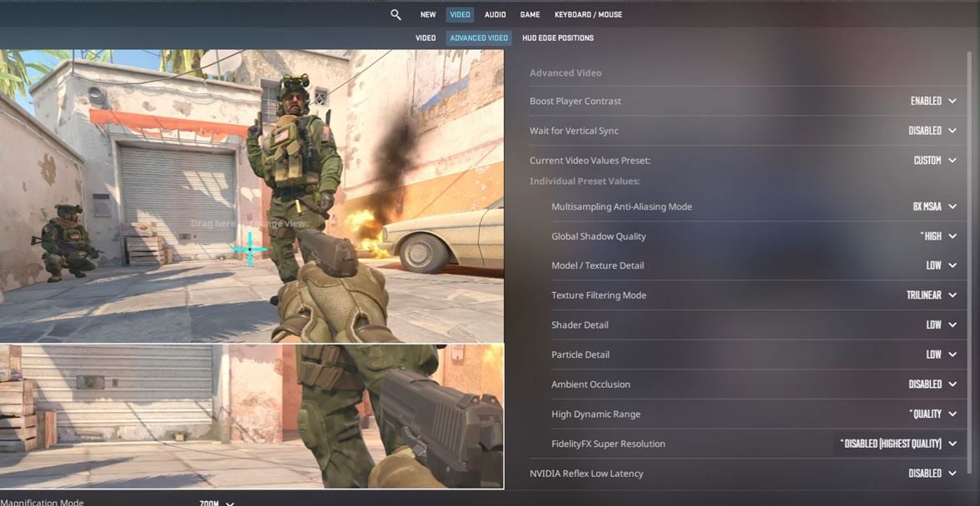The width and height of the screenshot is (980, 506).
Task: Open Current Video Values Preset dropdown
Action: (x=936, y=161)
